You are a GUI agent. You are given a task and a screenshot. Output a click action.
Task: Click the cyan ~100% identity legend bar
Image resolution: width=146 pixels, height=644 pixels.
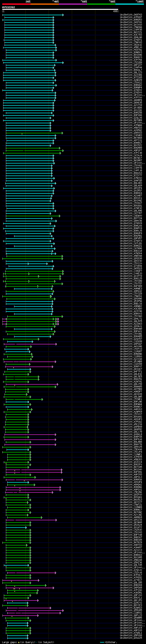pos(130,4)
